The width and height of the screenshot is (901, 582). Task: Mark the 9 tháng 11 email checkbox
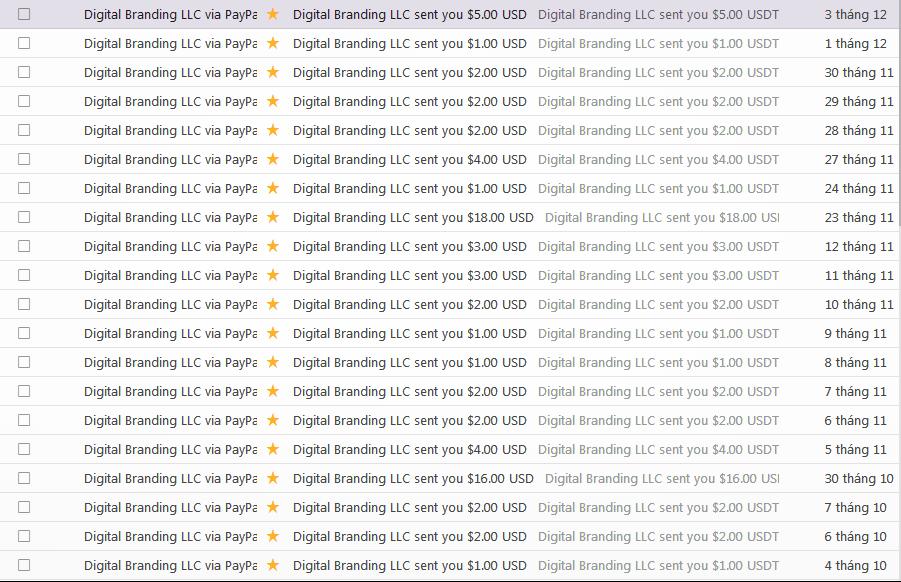(24, 333)
